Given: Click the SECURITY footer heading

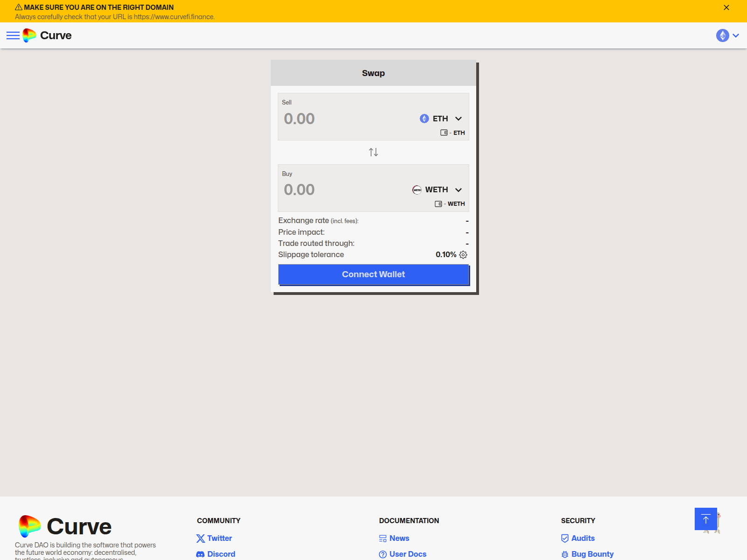Looking at the screenshot, I should click(x=578, y=521).
